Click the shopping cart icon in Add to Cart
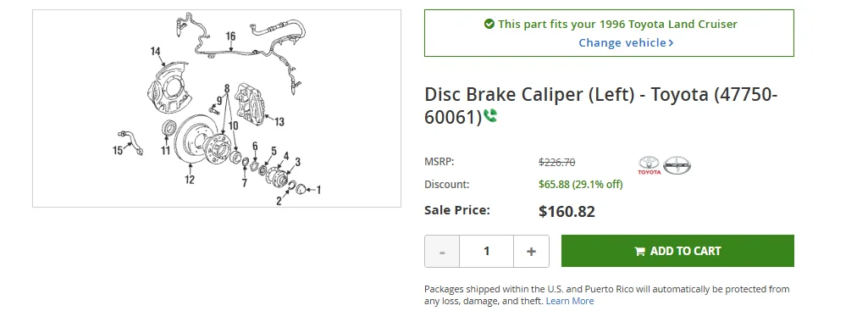868x311 pixels. pyautogui.click(x=639, y=251)
